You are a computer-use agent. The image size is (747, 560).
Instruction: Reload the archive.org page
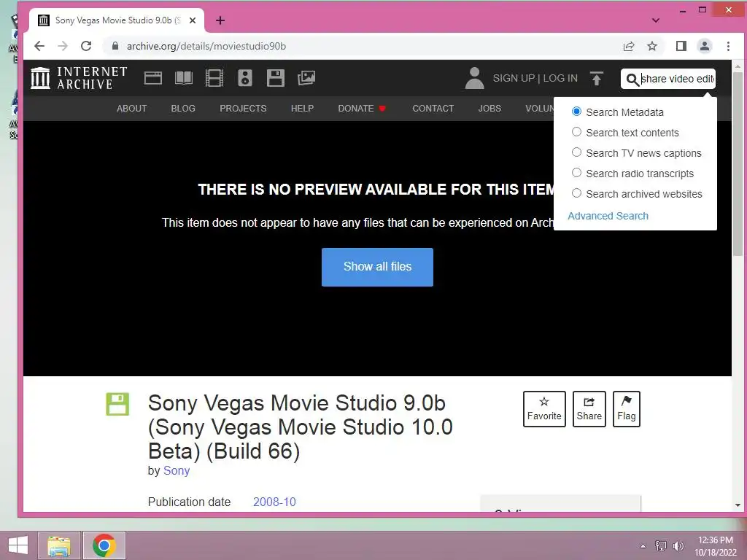click(86, 46)
